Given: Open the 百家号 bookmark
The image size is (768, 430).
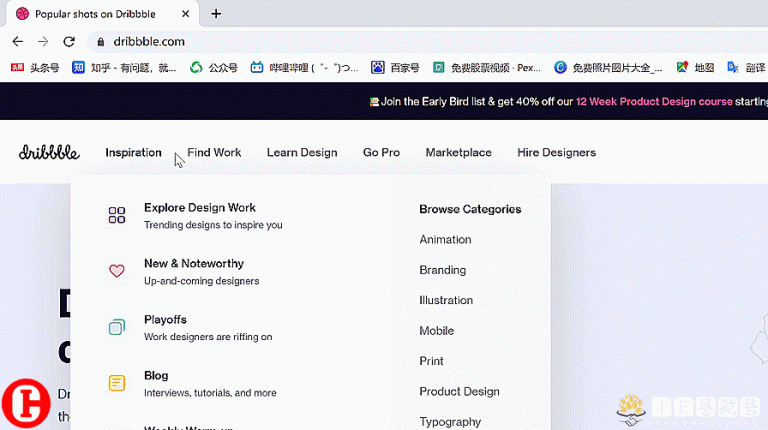Looking at the screenshot, I should (395, 68).
